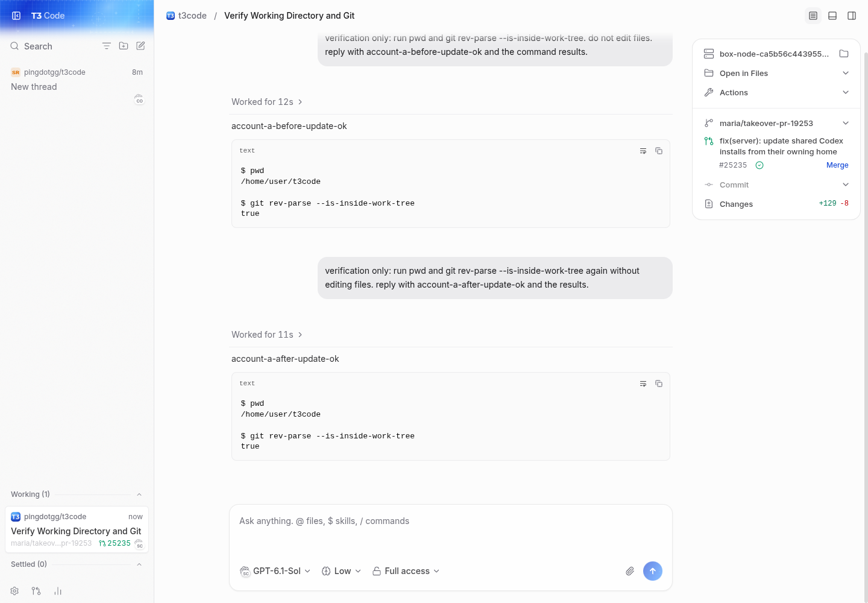Open the thread filter options icon
This screenshot has width=868, height=603.
tap(107, 46)
